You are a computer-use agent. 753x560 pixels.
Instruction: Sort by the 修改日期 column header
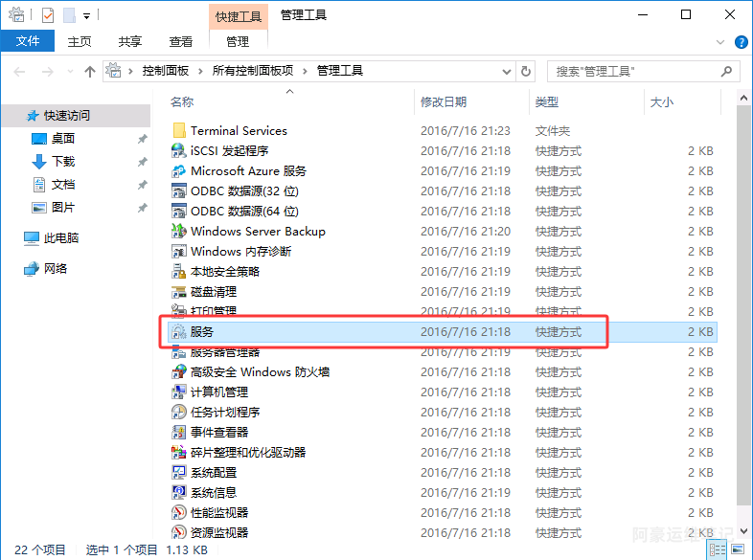444,101
